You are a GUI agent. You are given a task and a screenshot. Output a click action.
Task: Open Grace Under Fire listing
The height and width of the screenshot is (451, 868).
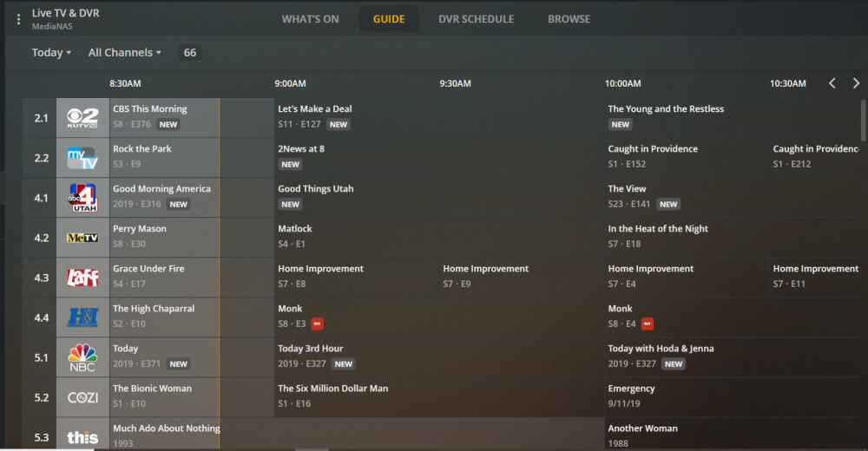coord(192,278)
